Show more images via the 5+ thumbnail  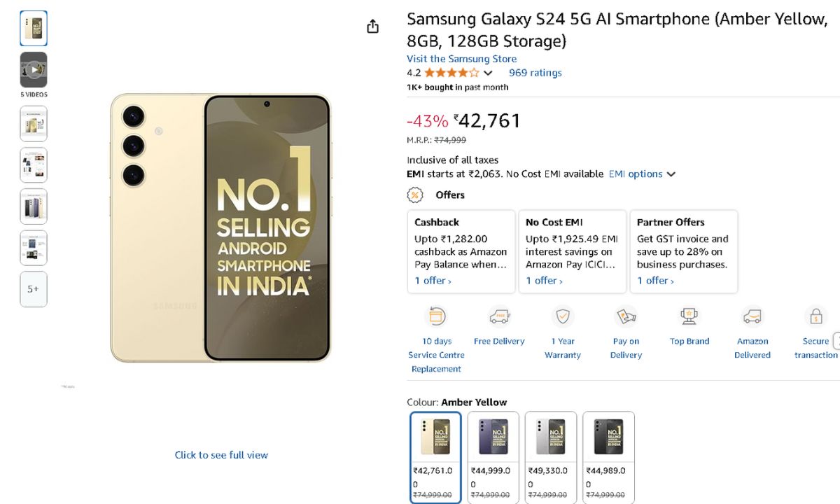(34, 289)
